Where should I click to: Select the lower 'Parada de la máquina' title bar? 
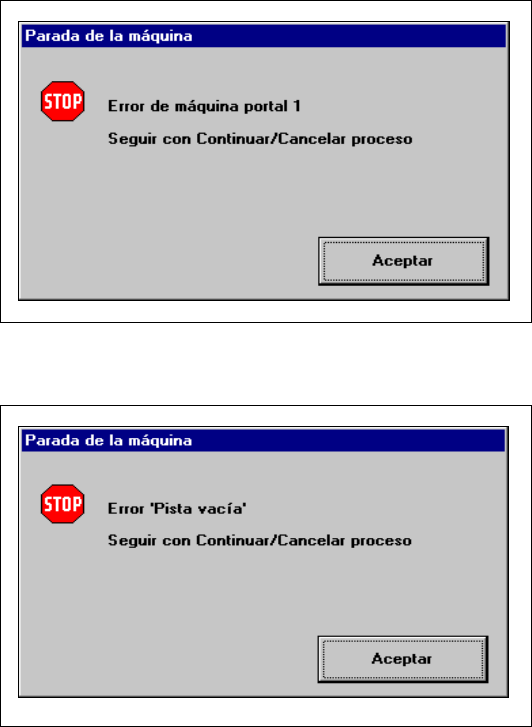pos(263,440)
